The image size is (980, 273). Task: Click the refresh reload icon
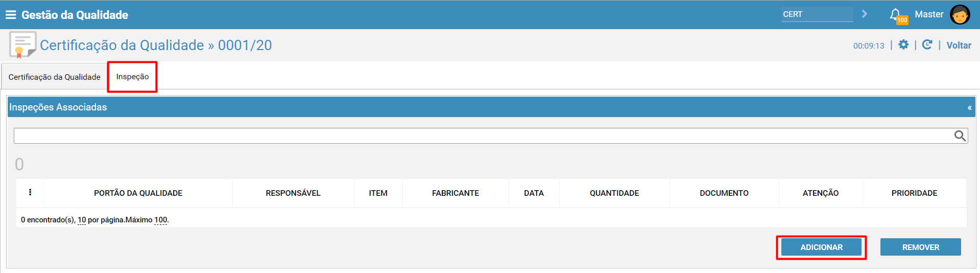[927, 44]
